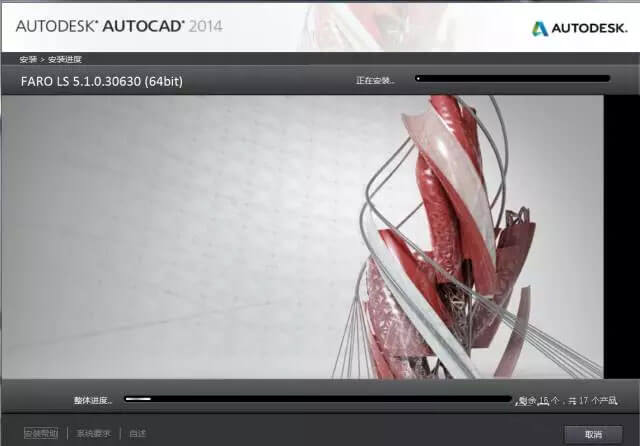640x446 pixels.
Task: Click the 整体进度 overall progress label
Action: (x=93, y=400)
